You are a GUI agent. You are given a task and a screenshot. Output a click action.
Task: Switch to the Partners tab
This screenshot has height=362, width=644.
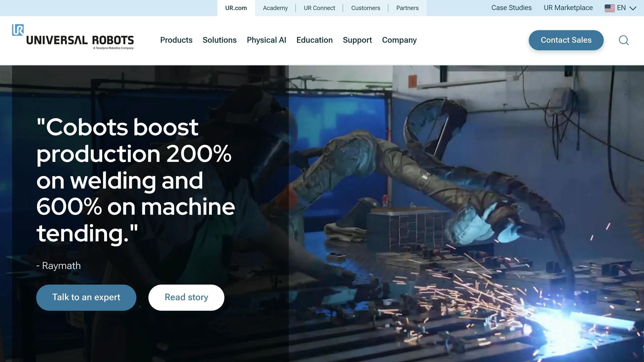click(407, 8)
